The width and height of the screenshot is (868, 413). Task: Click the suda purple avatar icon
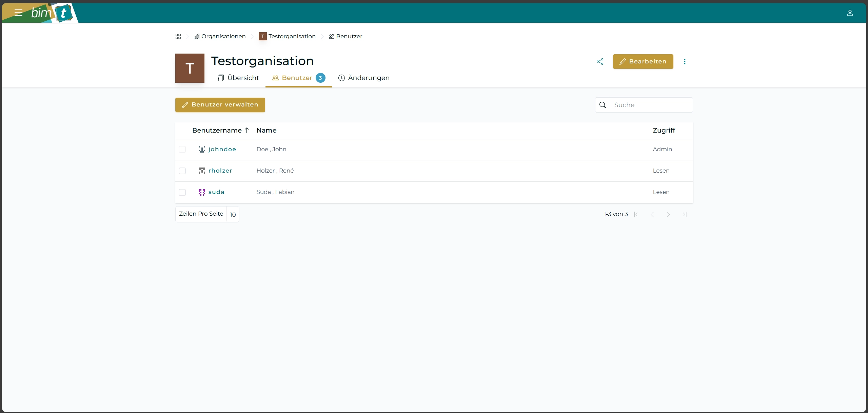point(202,192)
